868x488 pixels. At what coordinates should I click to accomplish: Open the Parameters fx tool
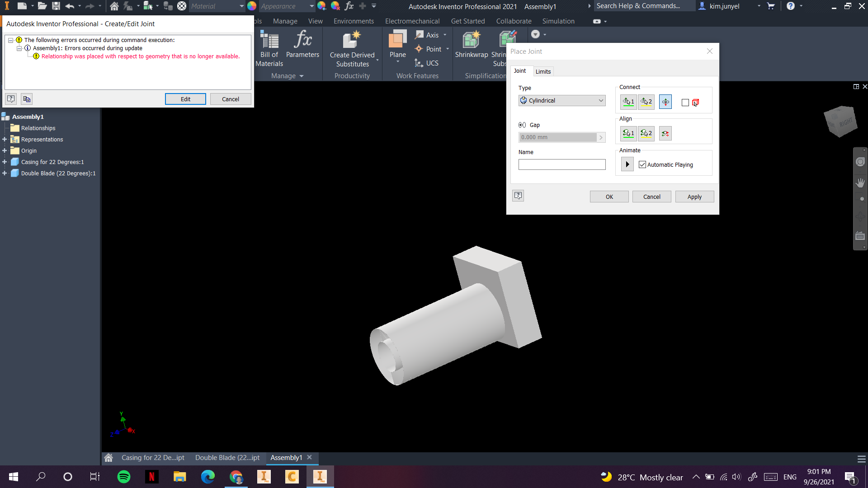click(x=302, y=44)
